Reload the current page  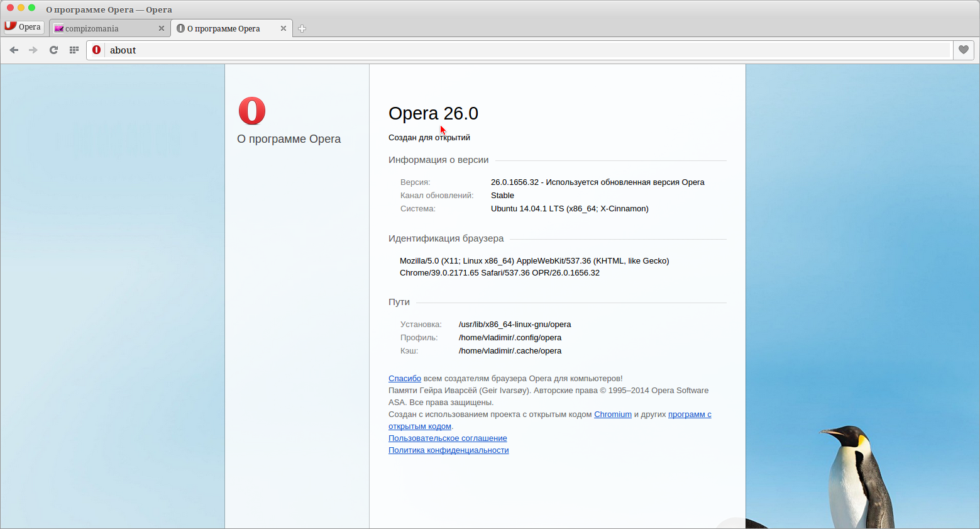tap(53, 50)
